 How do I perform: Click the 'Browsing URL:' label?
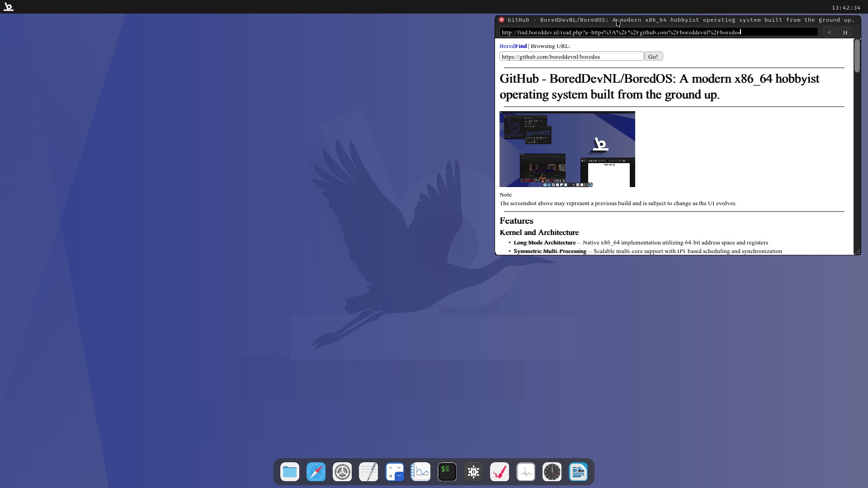(550, 46)
